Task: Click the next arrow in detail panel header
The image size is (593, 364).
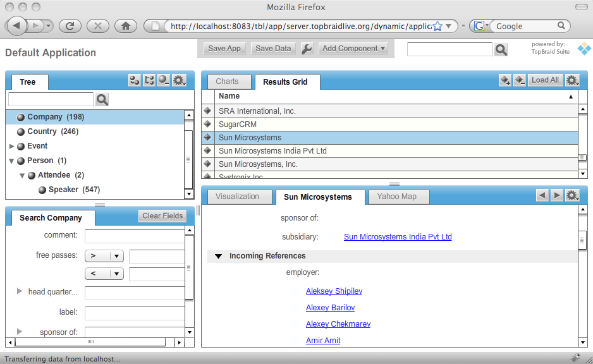Action: click(x=557, y=195)
